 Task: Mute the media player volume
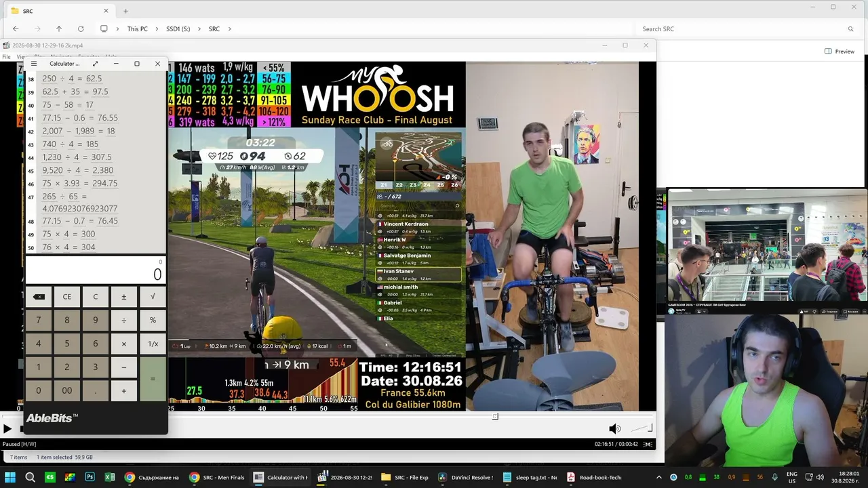click(x=614, y=428)
